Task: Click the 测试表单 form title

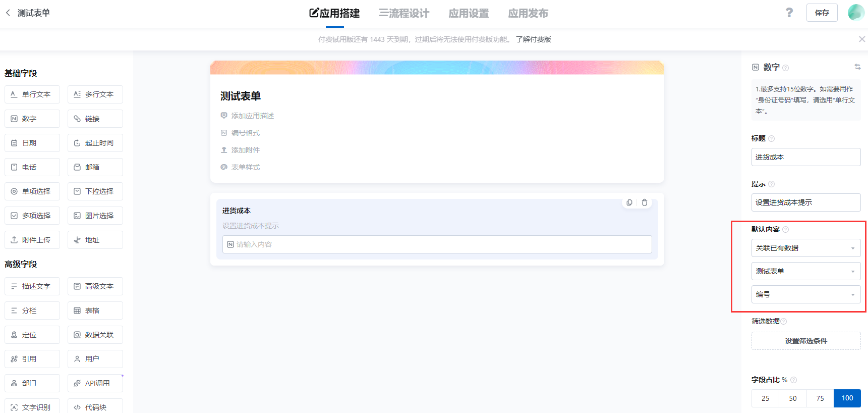Action: (241, 96)
